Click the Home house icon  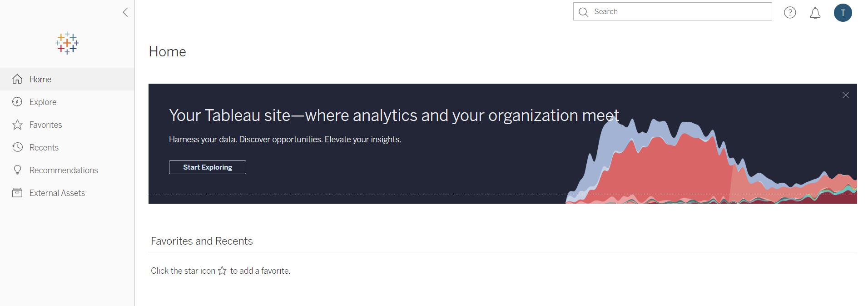(x=17, y=79)
